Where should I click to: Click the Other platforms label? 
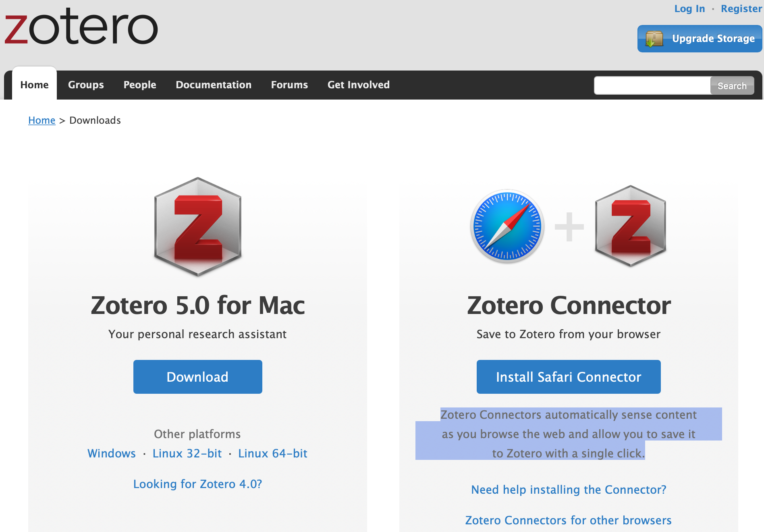197,434
